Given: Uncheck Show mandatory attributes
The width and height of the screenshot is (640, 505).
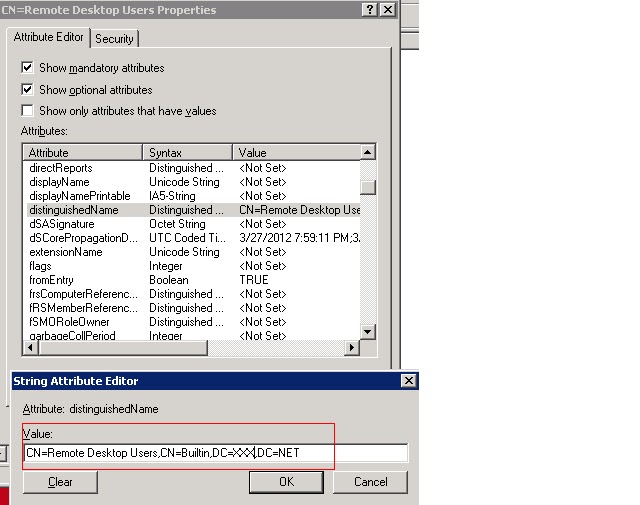Looking at the screenshot, I should [28, 68].
